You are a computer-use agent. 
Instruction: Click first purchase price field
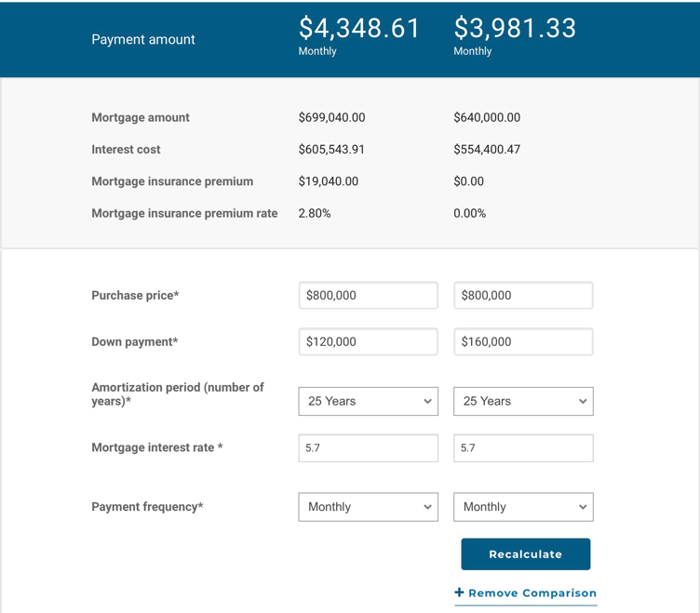[x=368, y=296]
